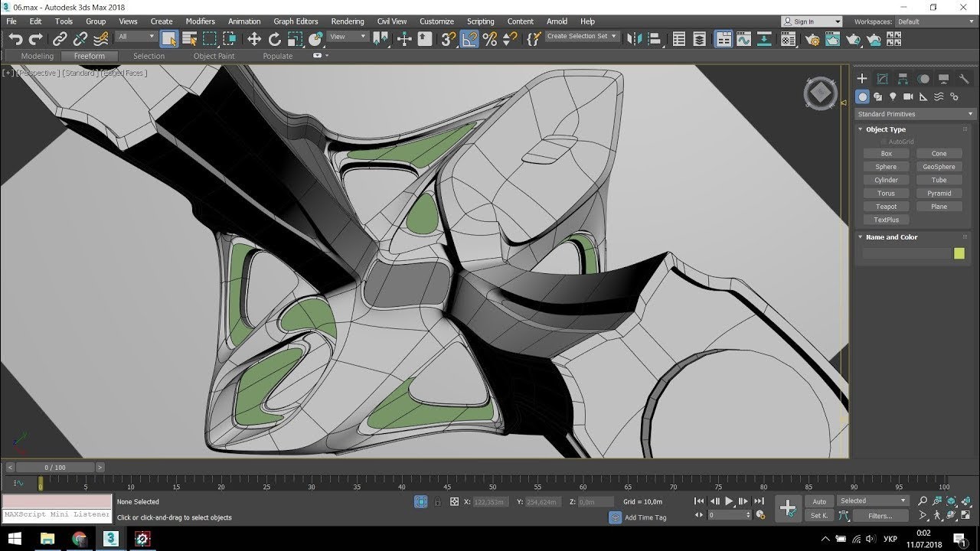980x551 pixels.
Task: Open the Mirror tool
Action: [635, 39]
